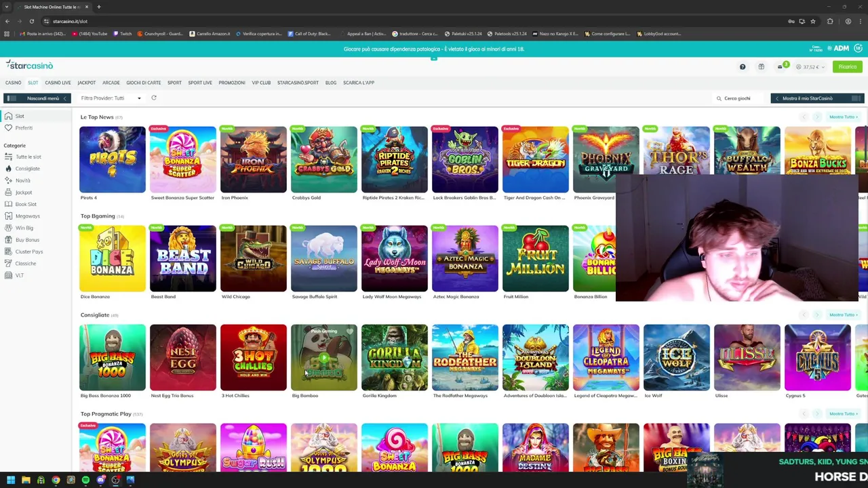Open new browser tab plus button
This screenshot has height=488, width=868.
coord(98,7)
